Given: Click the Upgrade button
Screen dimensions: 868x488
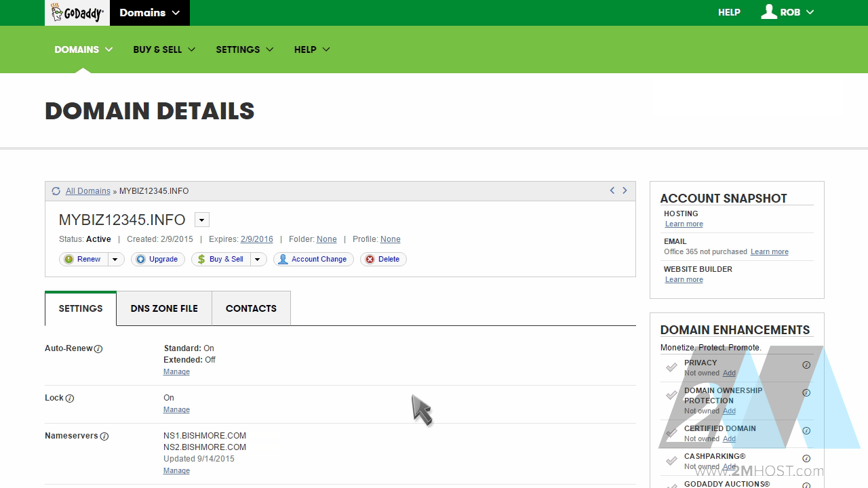Looking at the screenshot, I should [158, 259].
